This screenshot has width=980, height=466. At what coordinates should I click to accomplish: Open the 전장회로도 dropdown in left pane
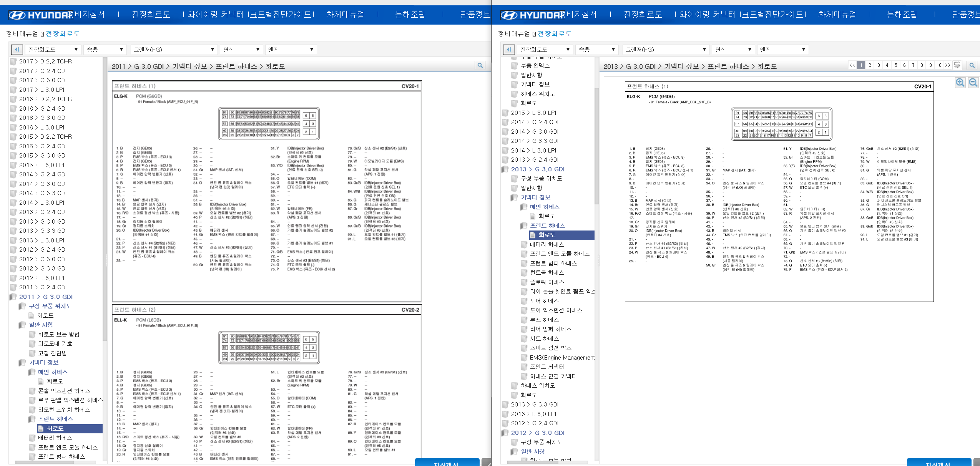(x=53, y=50)
